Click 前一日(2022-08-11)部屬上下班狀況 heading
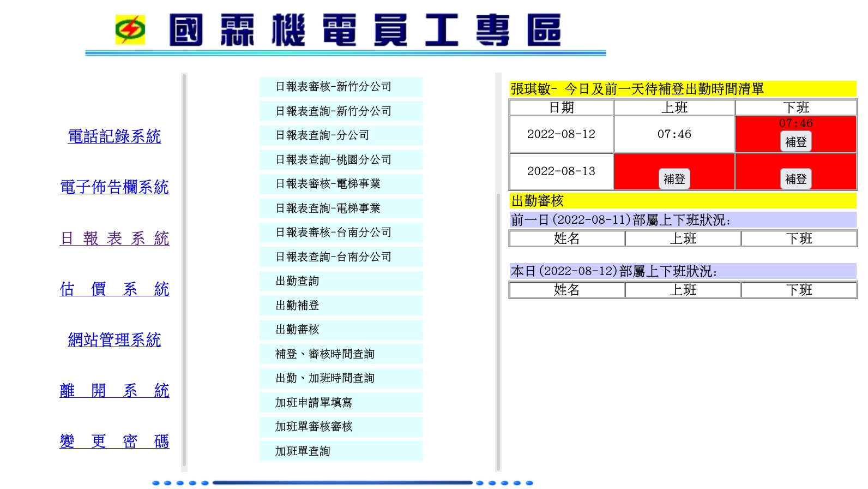Image resolution: width=868 pixels, height=489 pixels. [683, 220]
